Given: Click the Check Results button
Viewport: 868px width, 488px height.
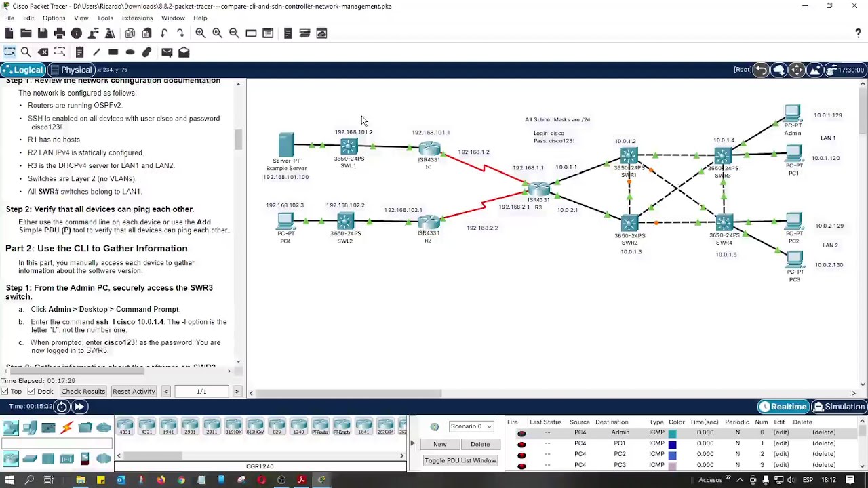Looking at the screenshot, I should click(83, 392).
